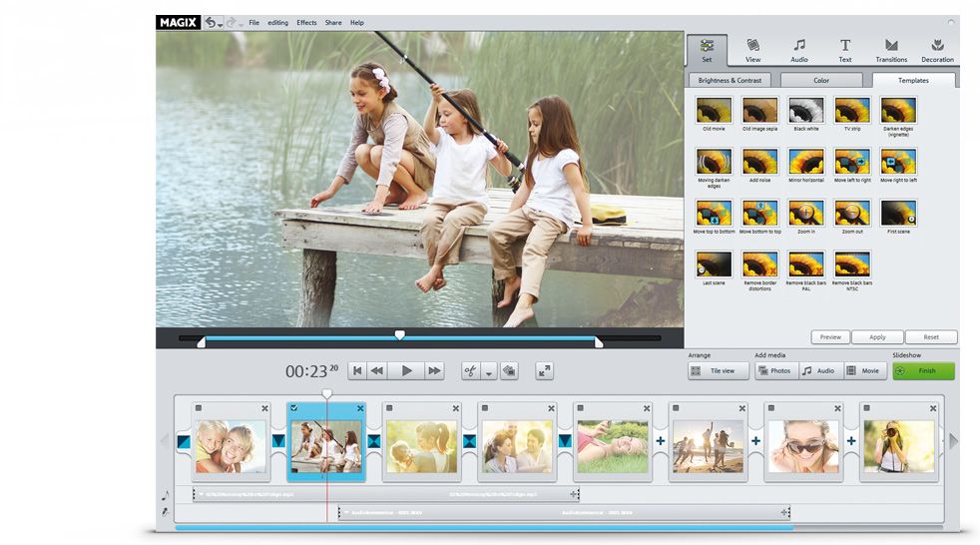Tick checkbox on the mother-child photo tile

(x=199, y=408)
